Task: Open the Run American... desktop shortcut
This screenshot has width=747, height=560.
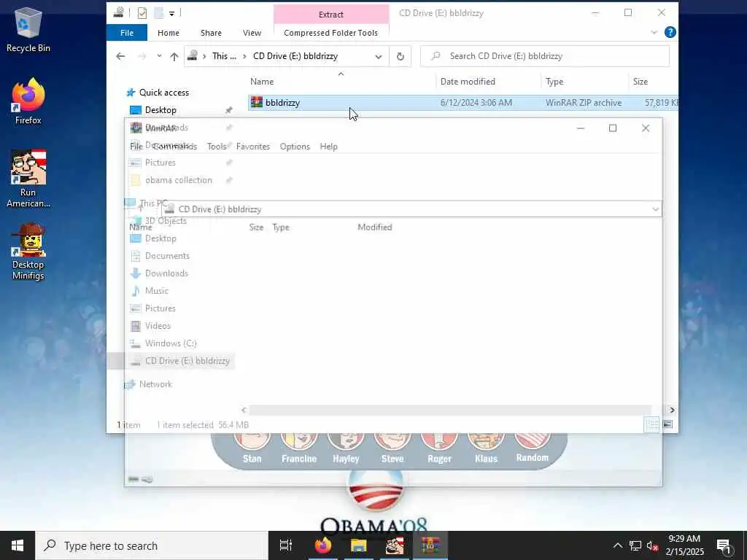Action: point(28,179)
